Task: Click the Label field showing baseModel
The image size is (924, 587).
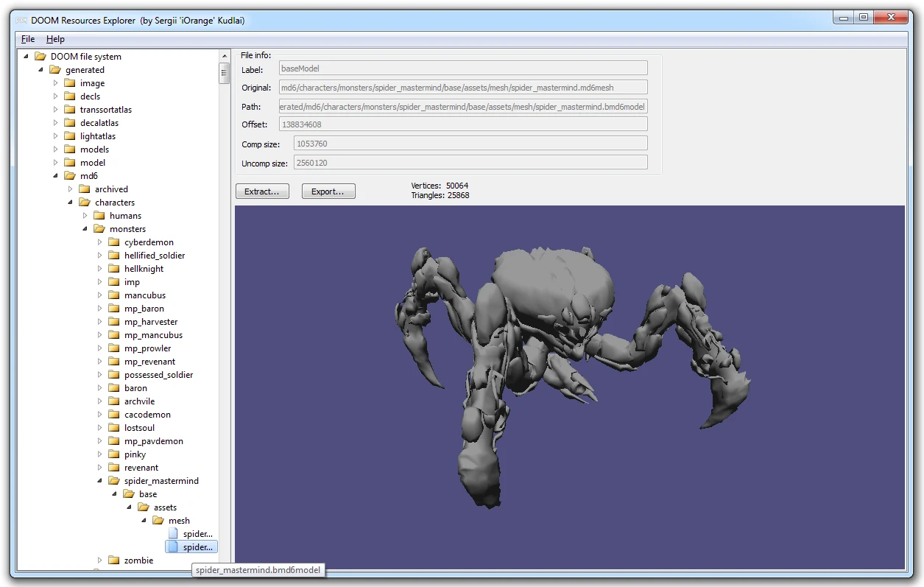Action: point(462,68)
